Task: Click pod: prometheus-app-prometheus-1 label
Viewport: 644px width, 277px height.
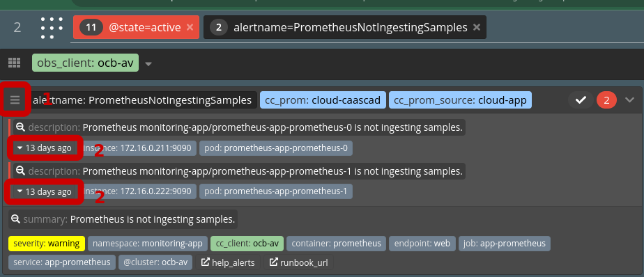Action: pyautogui.click(x=276, y=191)
